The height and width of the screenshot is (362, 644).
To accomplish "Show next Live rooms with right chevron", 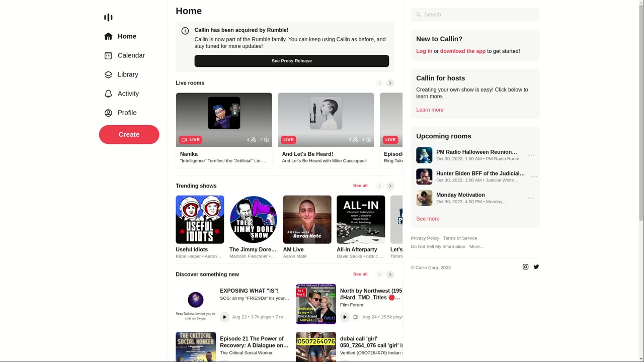I will (390, 83).
